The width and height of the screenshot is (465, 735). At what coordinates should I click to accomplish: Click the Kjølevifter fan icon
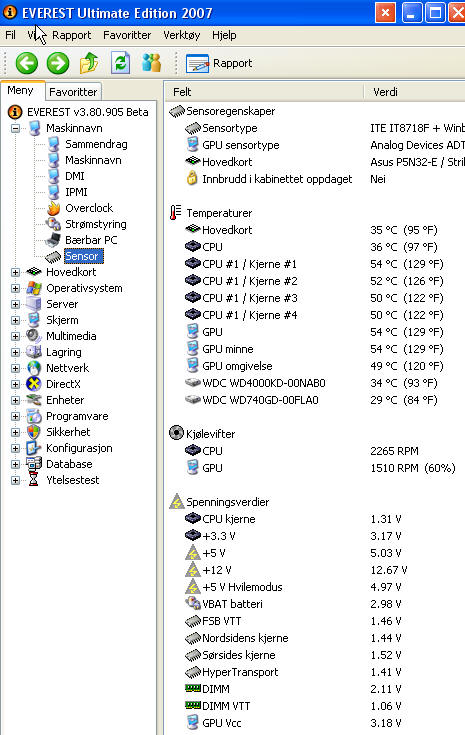pos(176,433)
